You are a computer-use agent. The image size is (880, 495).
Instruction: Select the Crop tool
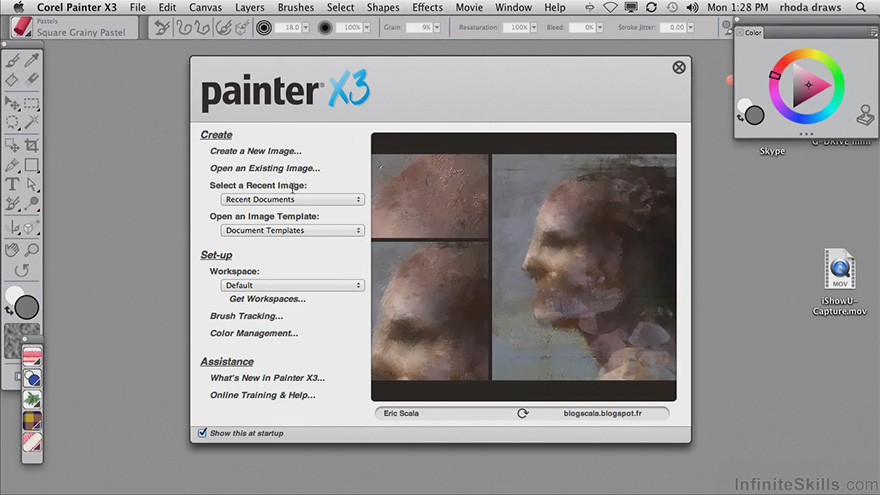(x=32, y=146)
